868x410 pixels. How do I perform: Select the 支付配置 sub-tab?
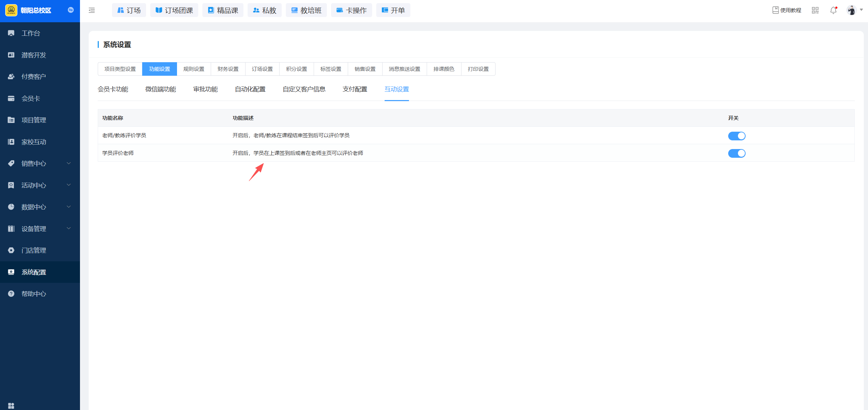355,89
